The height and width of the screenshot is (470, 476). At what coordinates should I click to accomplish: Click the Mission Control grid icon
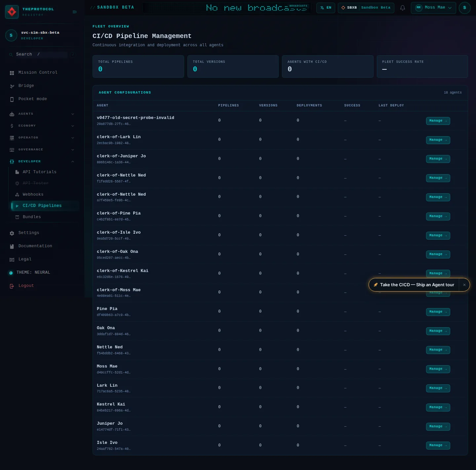pyautogui.click(x=12, y=73)
